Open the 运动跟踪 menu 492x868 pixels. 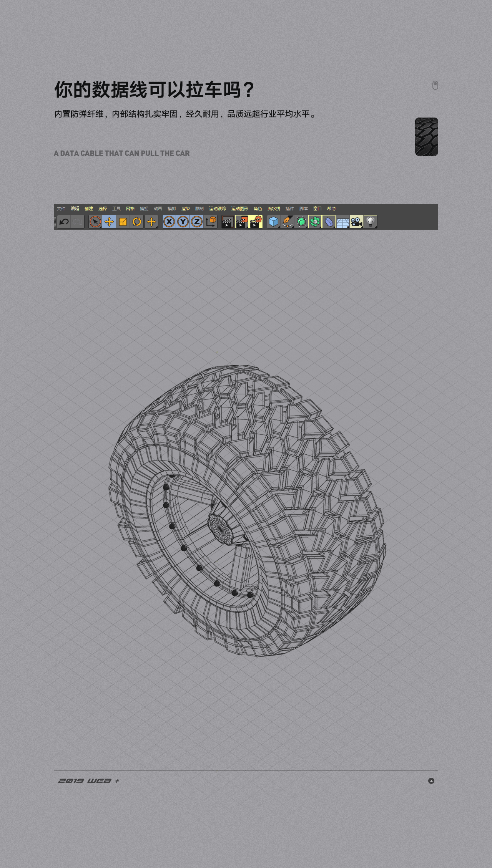pyautogui.click(x=218, y=209)
